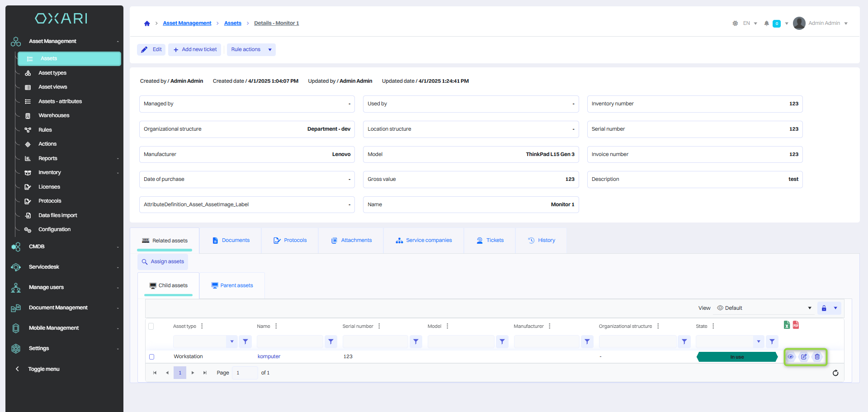Open the Rule actions dropdown
The width and height of the screenshot is (868, 412).
251,50
